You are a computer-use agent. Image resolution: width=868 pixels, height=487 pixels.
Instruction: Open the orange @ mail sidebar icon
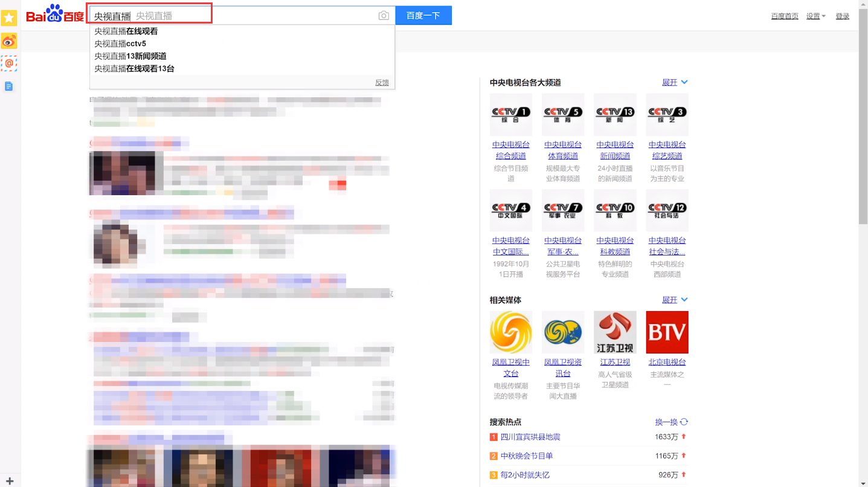8,63
